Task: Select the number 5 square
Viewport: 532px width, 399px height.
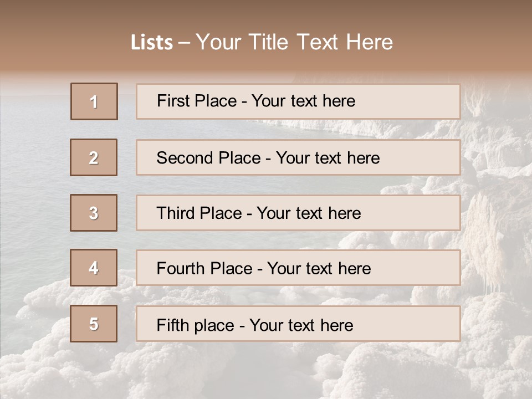Action: coord(94,324)
